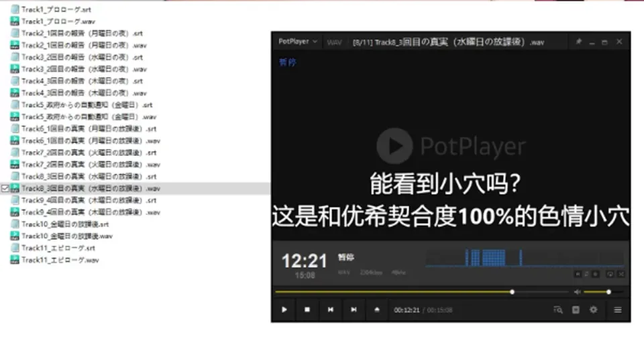Open the playlist search icon in PotPlayer
644x364 pixels.
coord(557,310)
